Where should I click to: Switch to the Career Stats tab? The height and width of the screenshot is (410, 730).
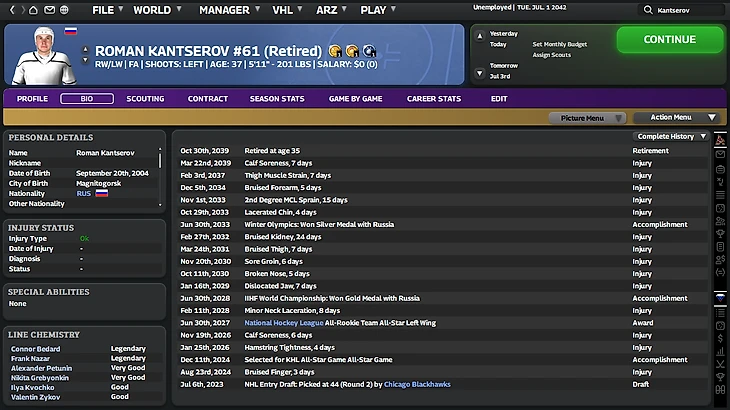[433, 99]
